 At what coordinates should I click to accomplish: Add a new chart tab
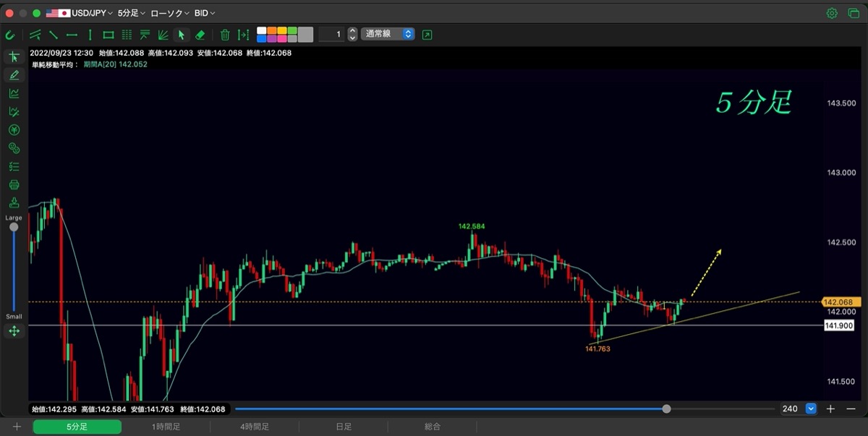tap(17, 427)
